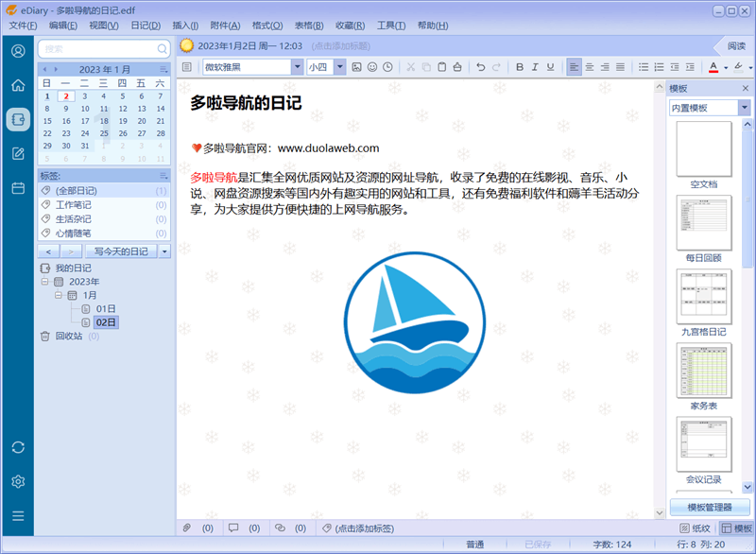The height and width of the screenshot is (554, 756).
Task: Open the user account sidebar icon
Action: click(x=18, y=51)
